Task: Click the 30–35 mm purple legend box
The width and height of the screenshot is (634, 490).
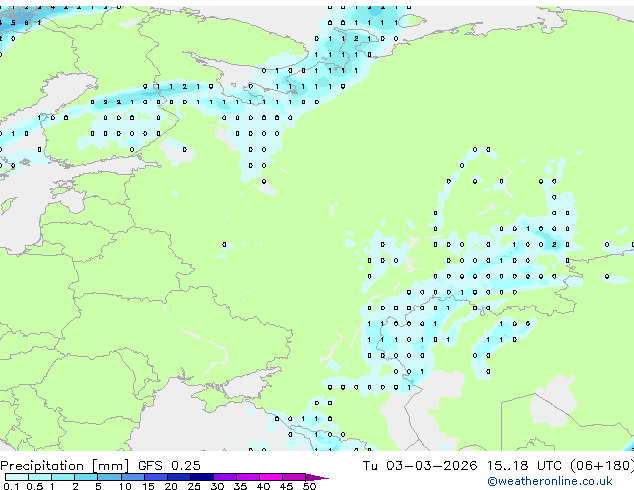Action: [225, 477]
